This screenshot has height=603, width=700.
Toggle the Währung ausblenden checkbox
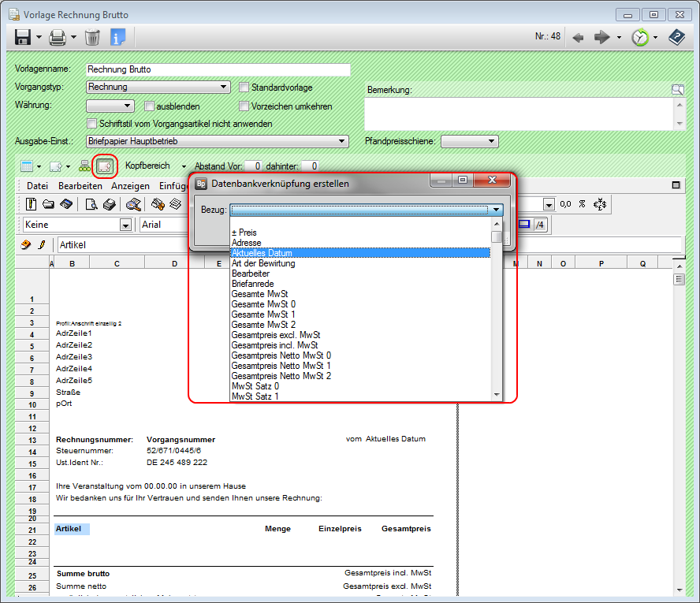point(149,106)
